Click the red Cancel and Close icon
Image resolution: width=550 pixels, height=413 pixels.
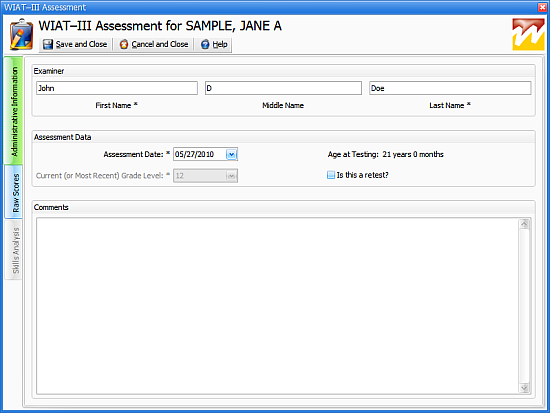124,45
